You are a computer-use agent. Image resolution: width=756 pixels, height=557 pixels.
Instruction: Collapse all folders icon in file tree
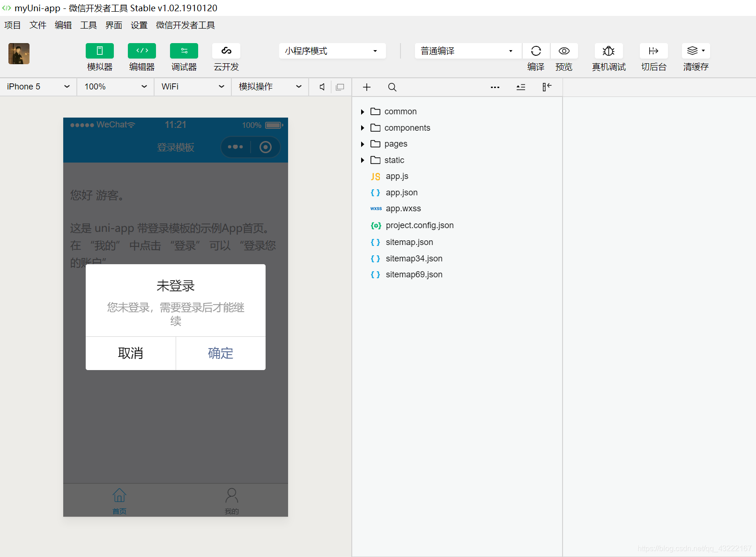coord(521,87)
